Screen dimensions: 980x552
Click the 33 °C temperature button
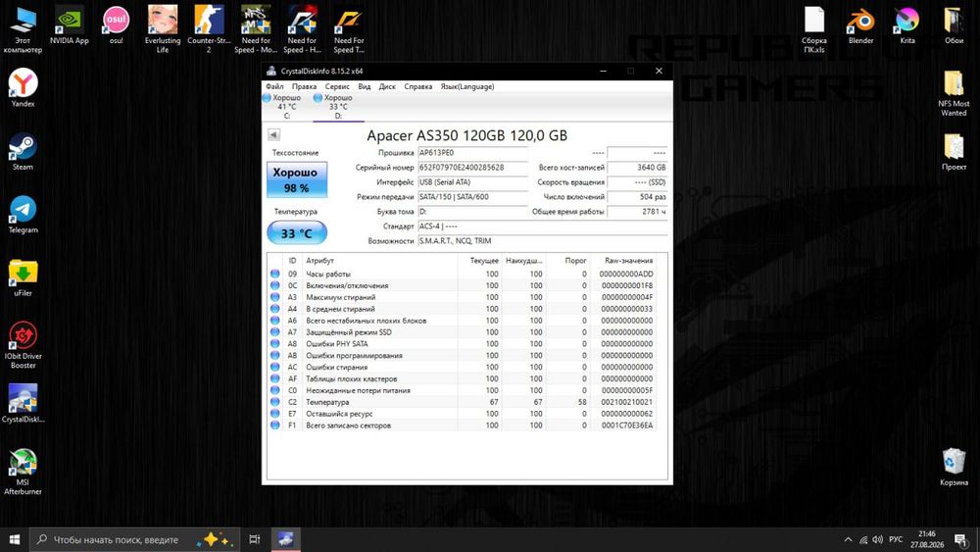(297, 233)
